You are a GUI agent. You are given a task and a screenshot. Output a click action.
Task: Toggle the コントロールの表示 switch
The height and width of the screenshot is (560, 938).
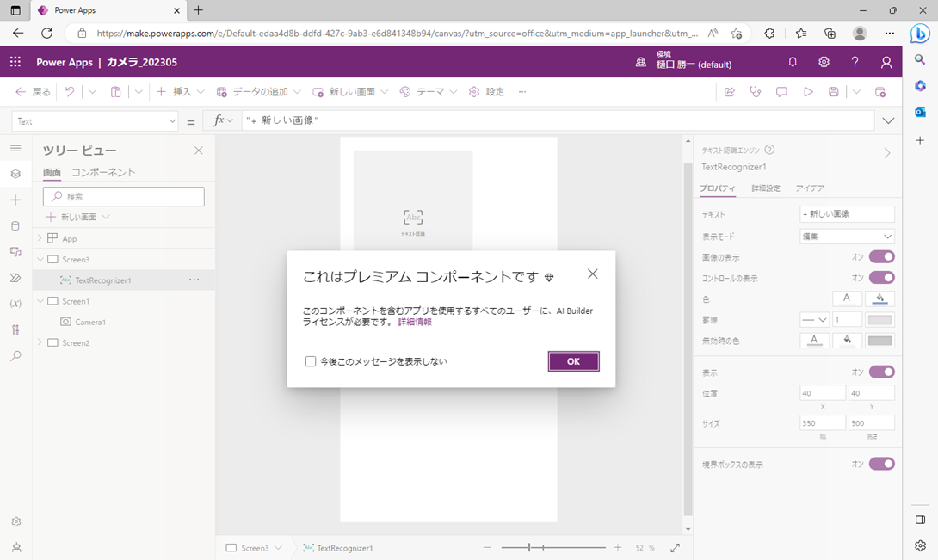(x=882, y=278)
